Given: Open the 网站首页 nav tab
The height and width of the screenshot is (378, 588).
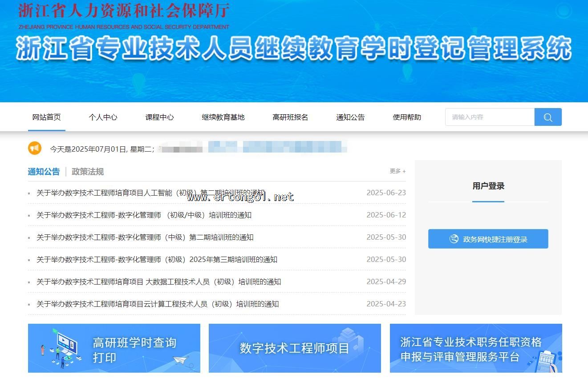Looking at the screenshot, I should coord(47,117).
